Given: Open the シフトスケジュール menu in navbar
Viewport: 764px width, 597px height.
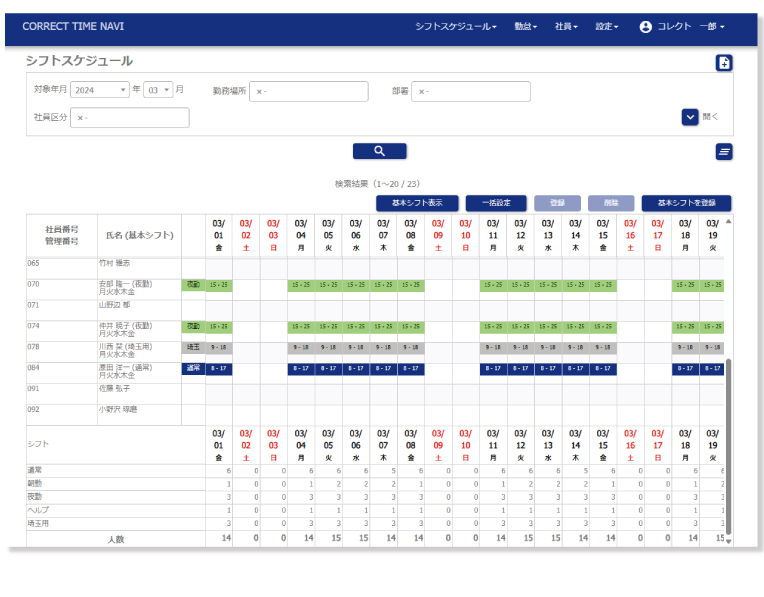Looking at the screenshot, I should 456,27.
